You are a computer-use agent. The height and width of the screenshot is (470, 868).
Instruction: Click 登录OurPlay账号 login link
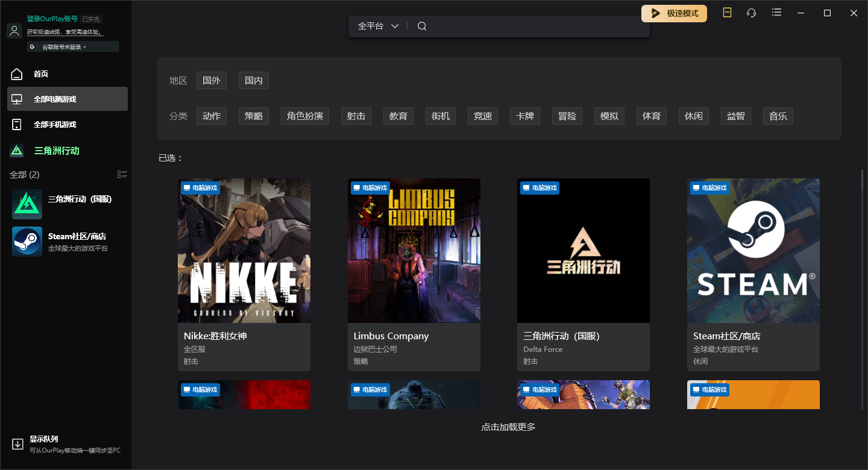52,19
